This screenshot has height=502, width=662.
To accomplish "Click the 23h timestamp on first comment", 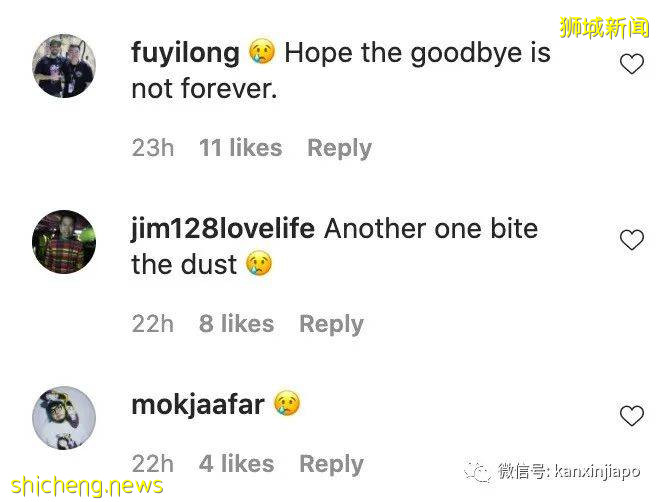I will tap(153, 148).
